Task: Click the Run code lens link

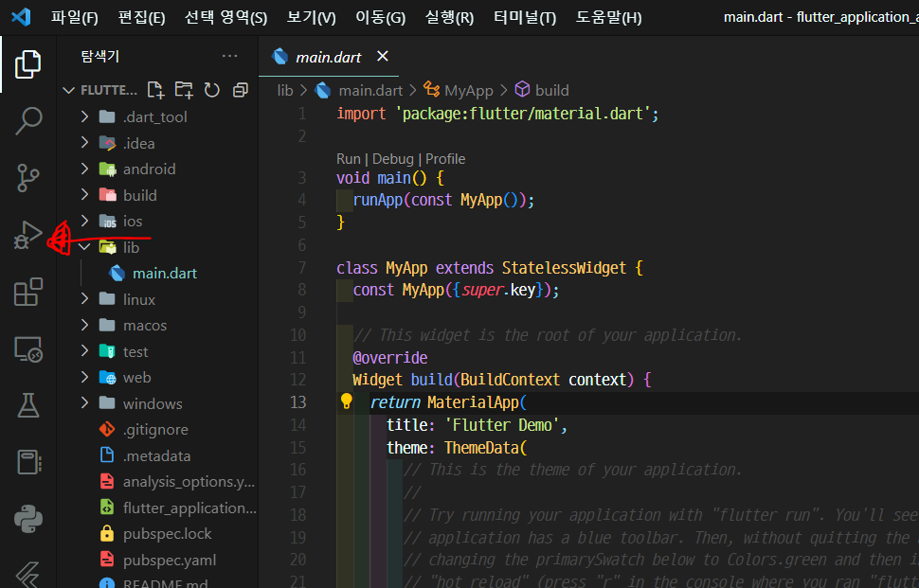Action: (348, 159)
